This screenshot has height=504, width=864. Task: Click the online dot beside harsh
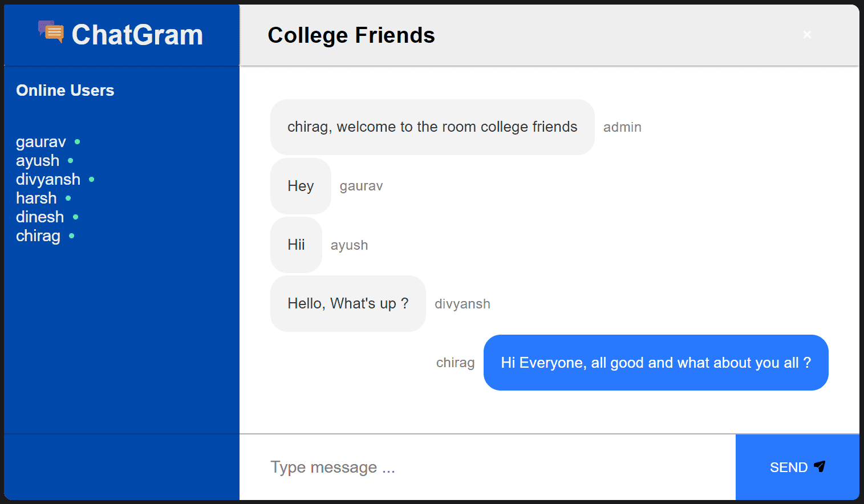click(x=68, y=198)
